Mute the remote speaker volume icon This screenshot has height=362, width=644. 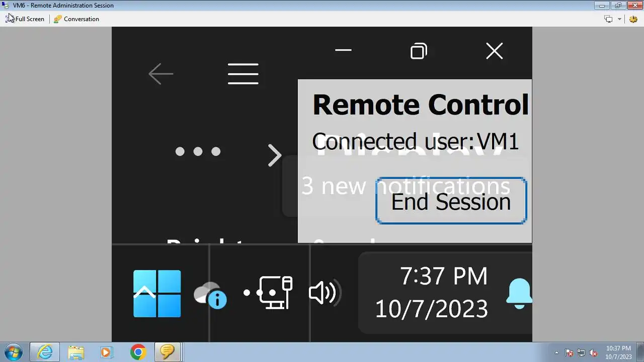point(324,292)
